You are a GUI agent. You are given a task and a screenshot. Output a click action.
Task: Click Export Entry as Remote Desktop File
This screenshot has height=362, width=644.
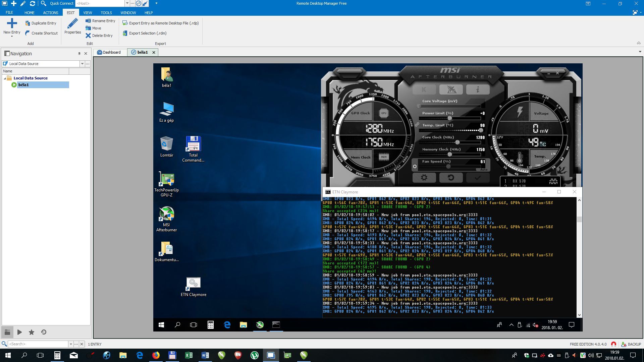161,23
